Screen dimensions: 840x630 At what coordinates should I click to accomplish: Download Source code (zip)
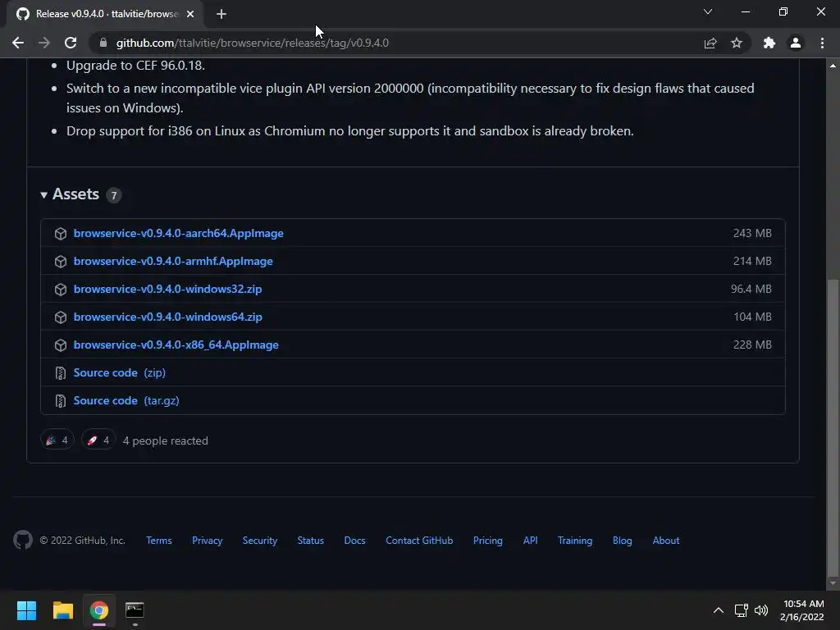(x=120, y=372)
